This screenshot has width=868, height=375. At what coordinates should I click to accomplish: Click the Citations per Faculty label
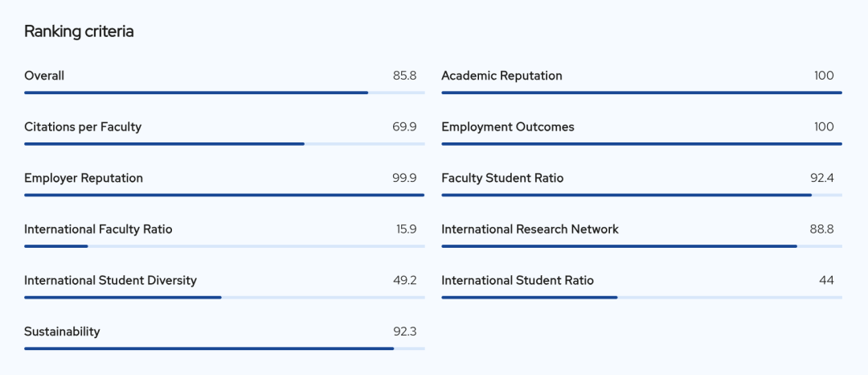[x=83, y=127]
